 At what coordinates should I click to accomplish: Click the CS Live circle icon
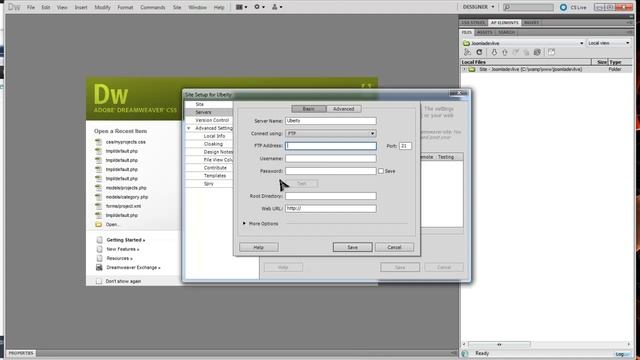tap(563, 7)
